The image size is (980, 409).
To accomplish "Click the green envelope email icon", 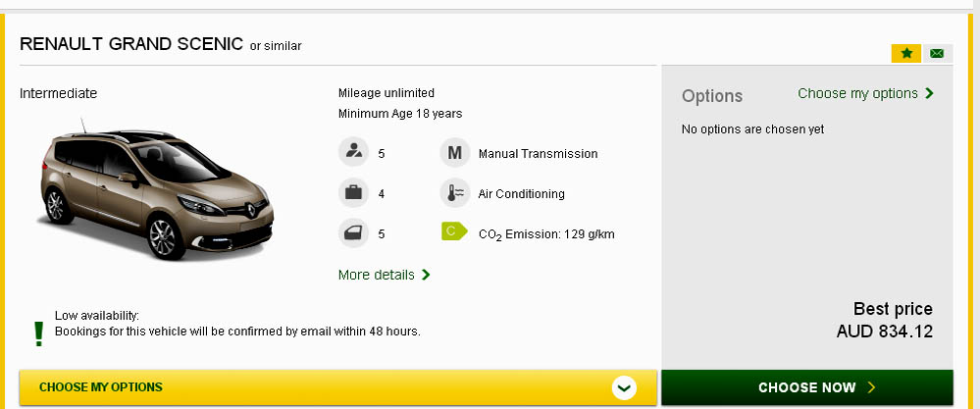I will (936, 54).
